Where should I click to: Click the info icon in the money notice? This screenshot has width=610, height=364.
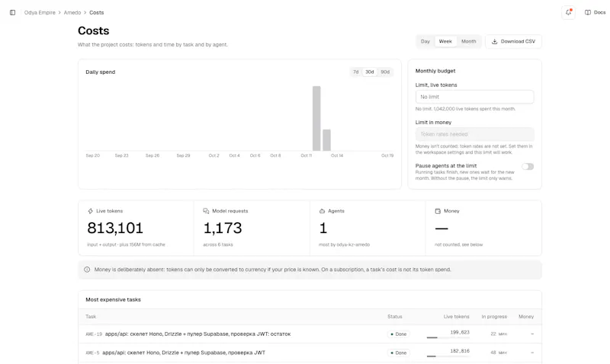[87, 270]
